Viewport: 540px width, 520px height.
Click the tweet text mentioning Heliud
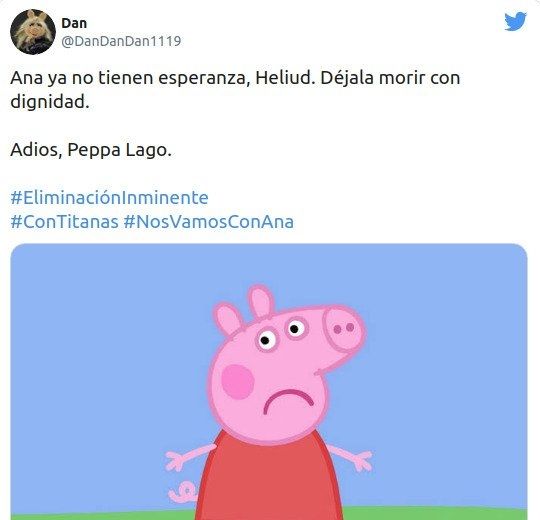pyautogui.click(x=235, y=90)
